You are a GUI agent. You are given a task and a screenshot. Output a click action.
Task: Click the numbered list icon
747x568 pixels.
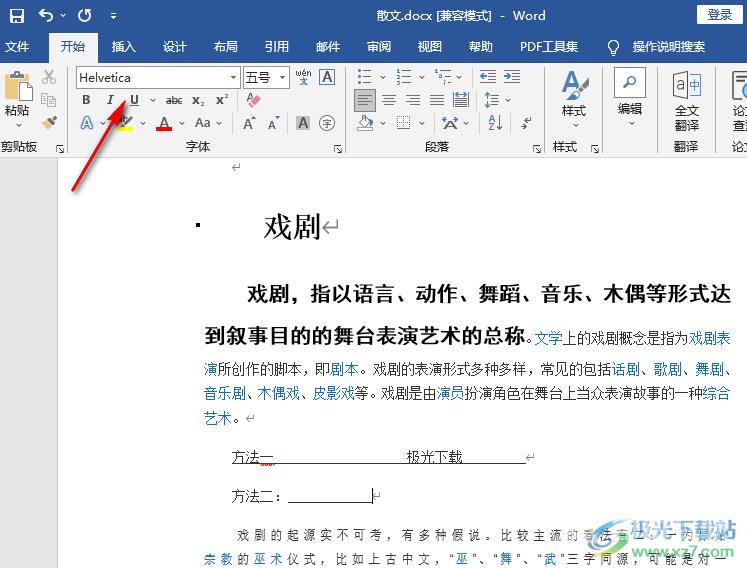tap(404, 77)
